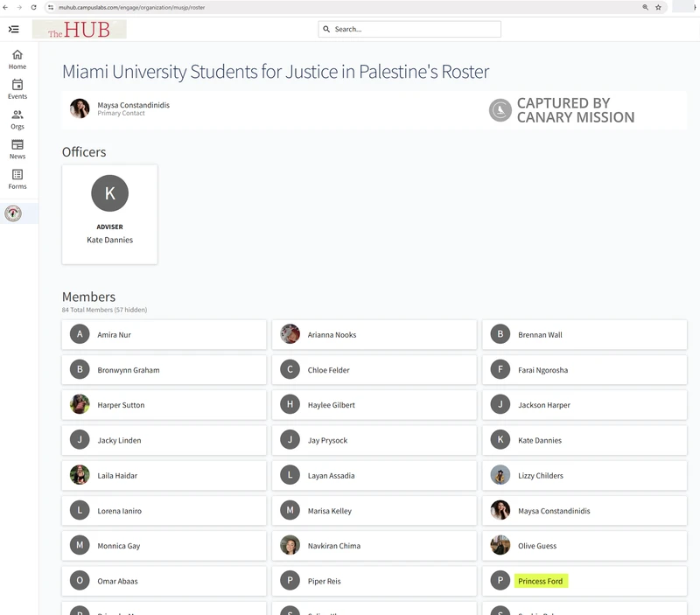Screen dimensions: 700x615
Task: Open member Lorena Ianiro
Action: click(x=164, y=511)
